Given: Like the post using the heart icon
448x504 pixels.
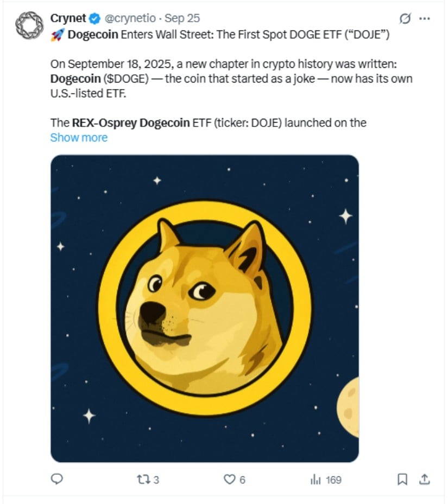Looking at the screenshot, I should pos(230,480).
